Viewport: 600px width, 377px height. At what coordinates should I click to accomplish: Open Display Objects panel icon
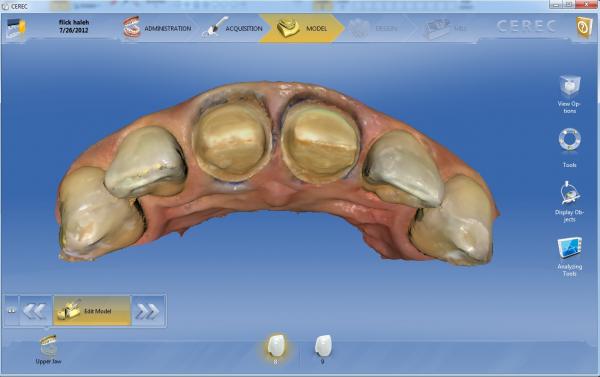(x=569, y=193)
